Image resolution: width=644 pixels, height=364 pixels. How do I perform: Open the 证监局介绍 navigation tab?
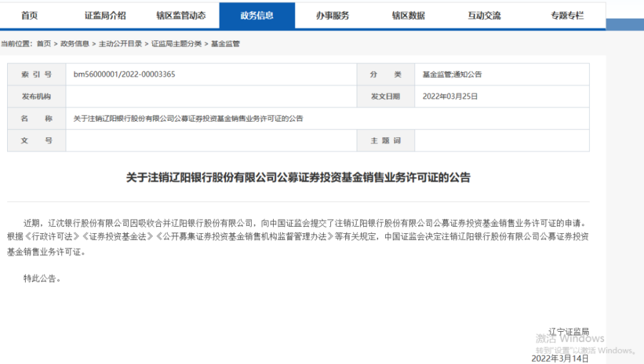click(x=105, y=15)
